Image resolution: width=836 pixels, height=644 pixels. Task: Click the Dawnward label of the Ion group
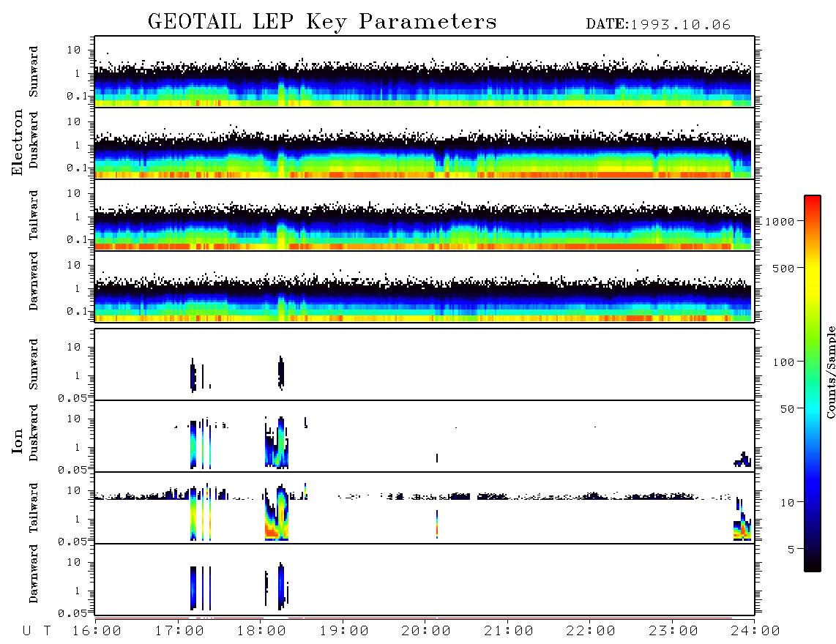tap(34, 574)
